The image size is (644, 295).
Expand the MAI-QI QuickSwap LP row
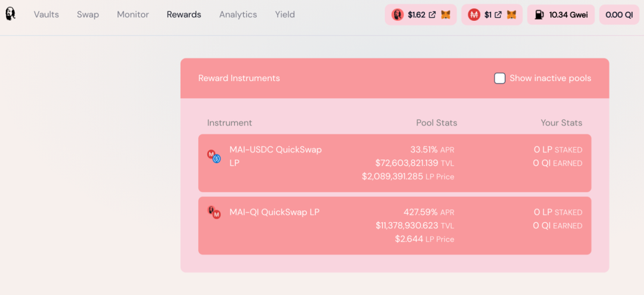395,226
